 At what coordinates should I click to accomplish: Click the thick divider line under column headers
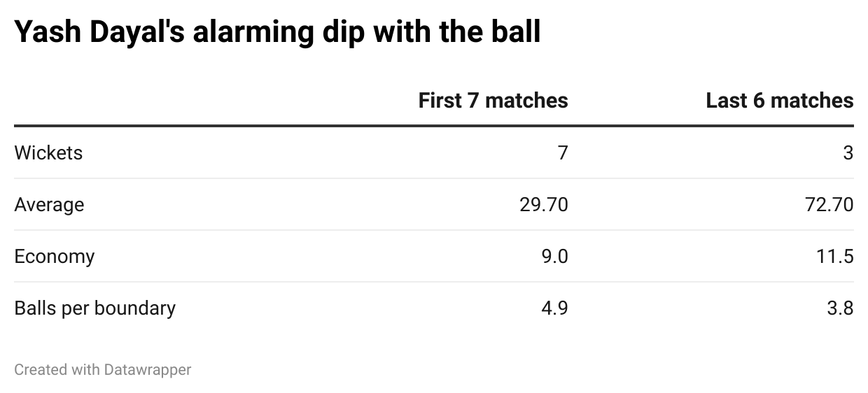tap(434, 126)
